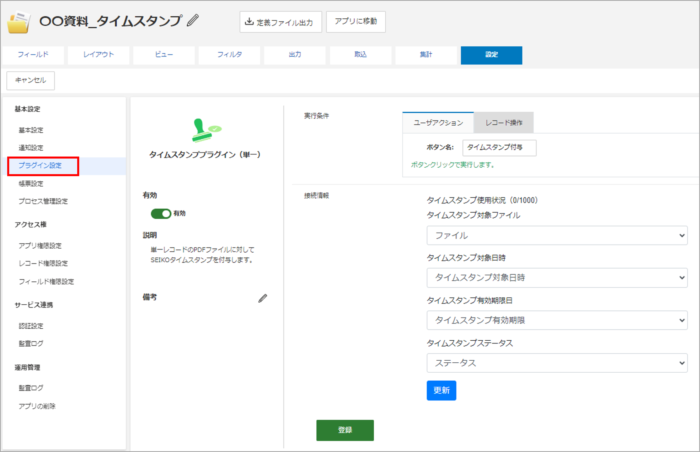The width and height of the screenshot is (700, 452).
Task: Open the タイムスタンプステータス dropdown
Action: [x=557, y=363]
